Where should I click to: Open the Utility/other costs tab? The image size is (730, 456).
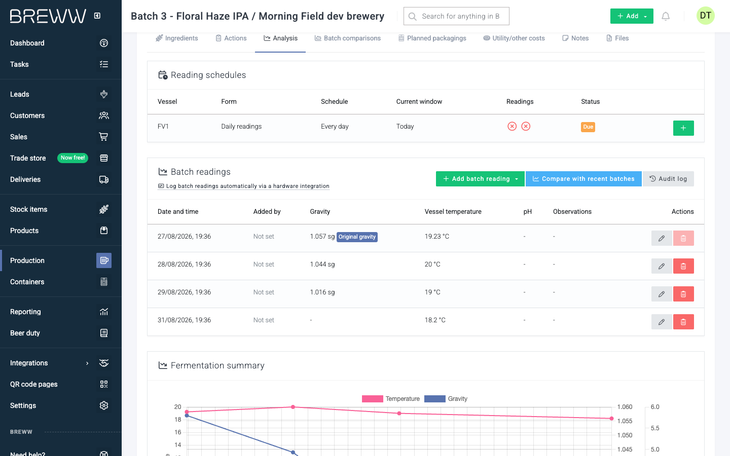pos(514,38)
